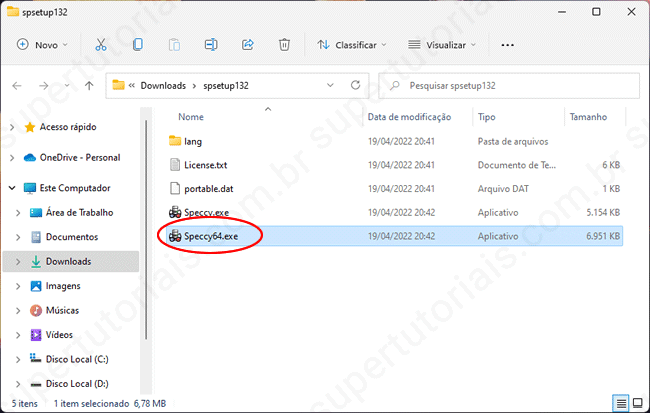The image size is (650, 413).
Task: Click Downloads in the breadcrumb path
Action: [163, 85]
